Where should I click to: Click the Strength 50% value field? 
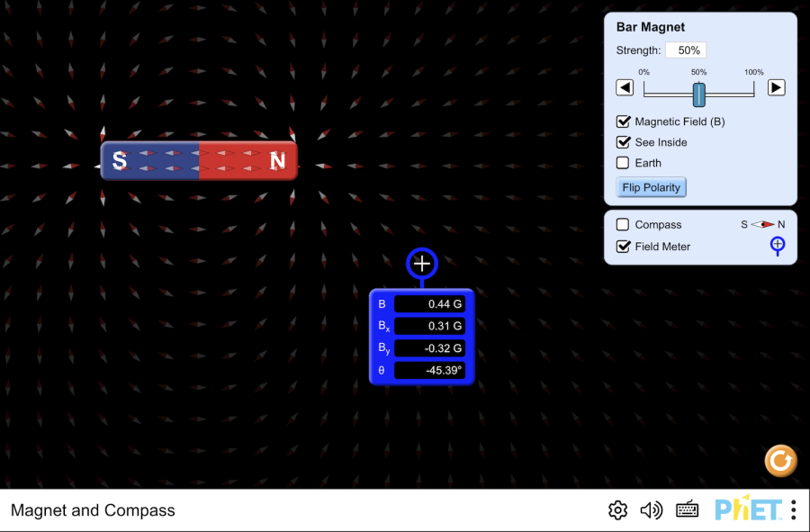pyautogui.click(x=686, y=50)
